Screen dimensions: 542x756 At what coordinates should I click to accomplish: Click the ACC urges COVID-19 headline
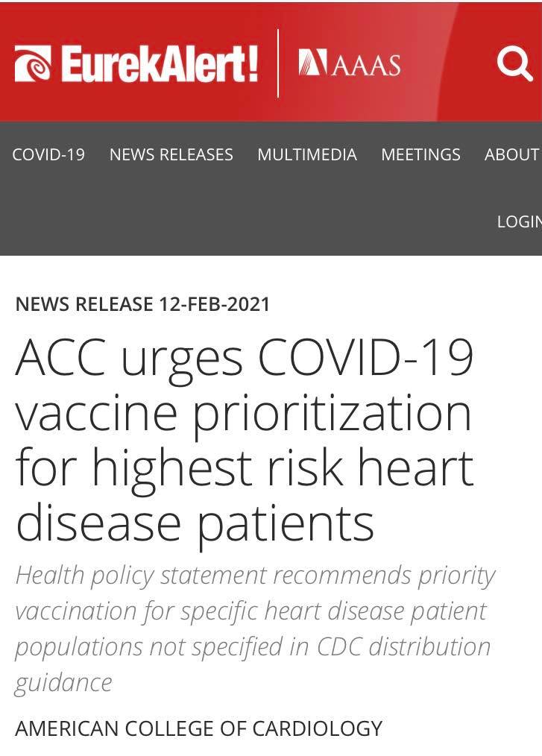(245, 359)
